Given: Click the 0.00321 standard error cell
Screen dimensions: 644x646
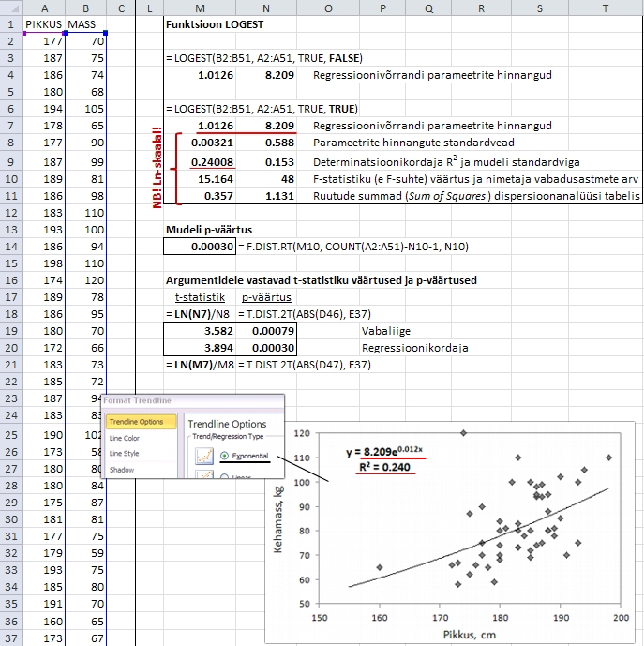Looking at the screenshot, I should click(x=200, y=143).
